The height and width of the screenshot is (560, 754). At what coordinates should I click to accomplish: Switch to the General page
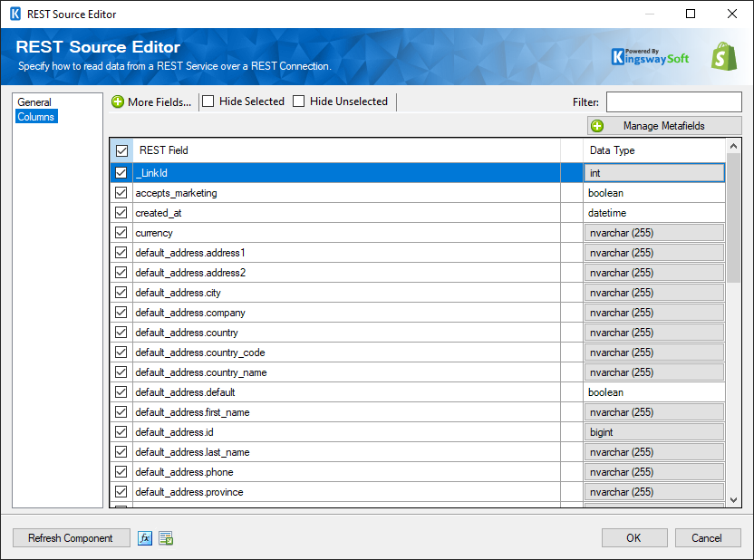pyautogui.click(x=34, y=101)
